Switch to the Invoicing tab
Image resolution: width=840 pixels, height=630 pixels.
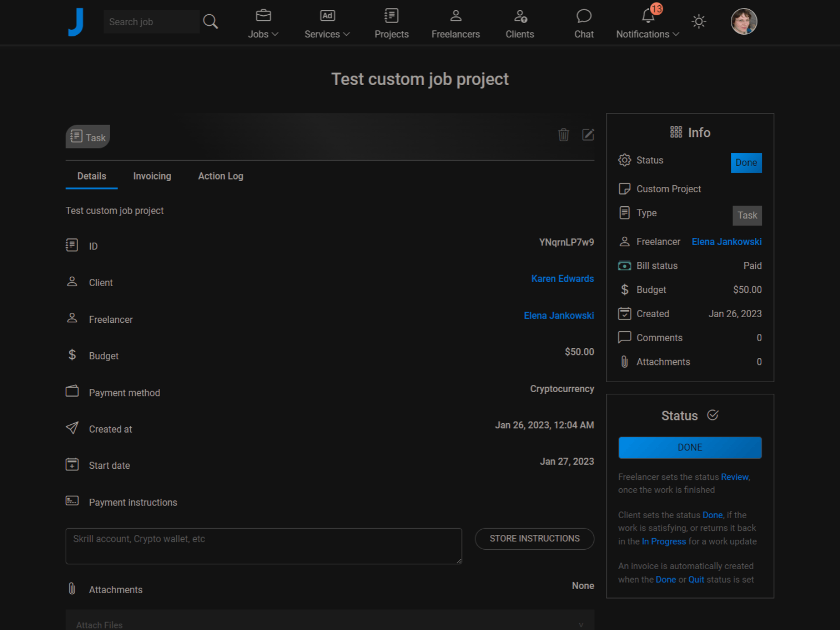(x=152, y=176)
